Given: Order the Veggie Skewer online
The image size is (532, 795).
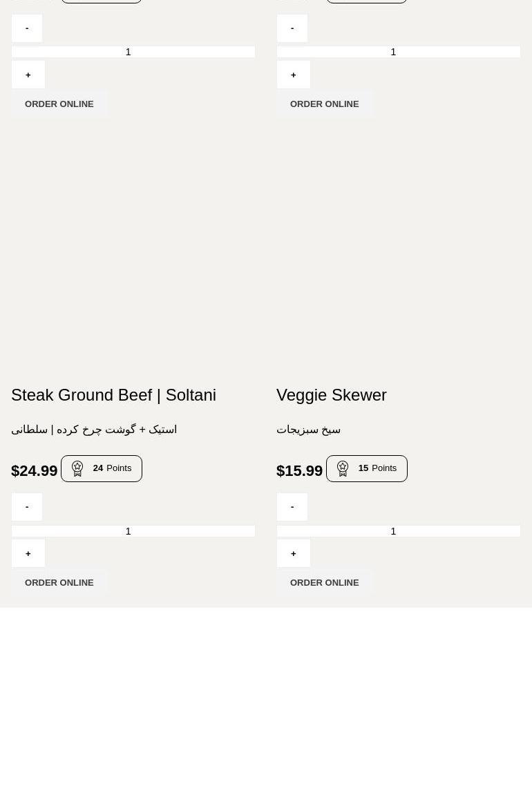Looking at the screenshot, I should (x=325, y=583).
